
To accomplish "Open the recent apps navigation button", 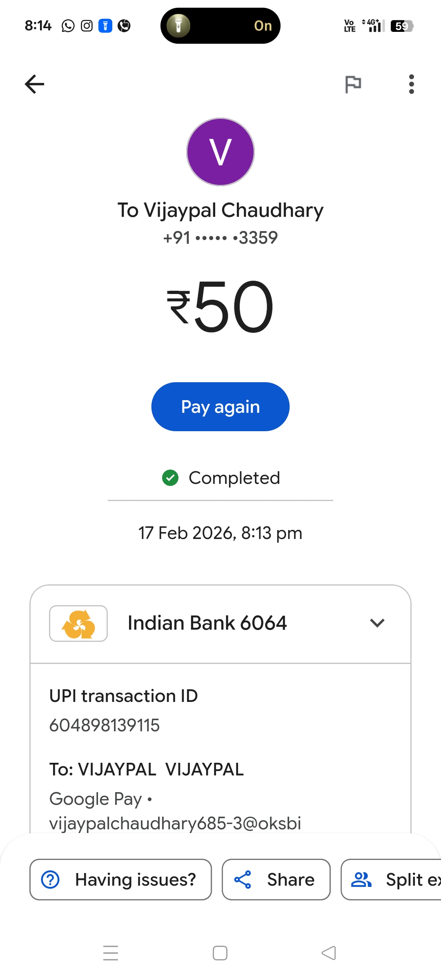I will (111, 953).
